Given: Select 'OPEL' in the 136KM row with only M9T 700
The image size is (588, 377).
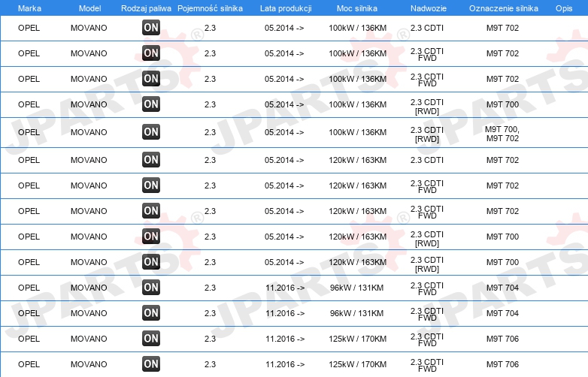Looking at the screenshot, I should 29,104.
